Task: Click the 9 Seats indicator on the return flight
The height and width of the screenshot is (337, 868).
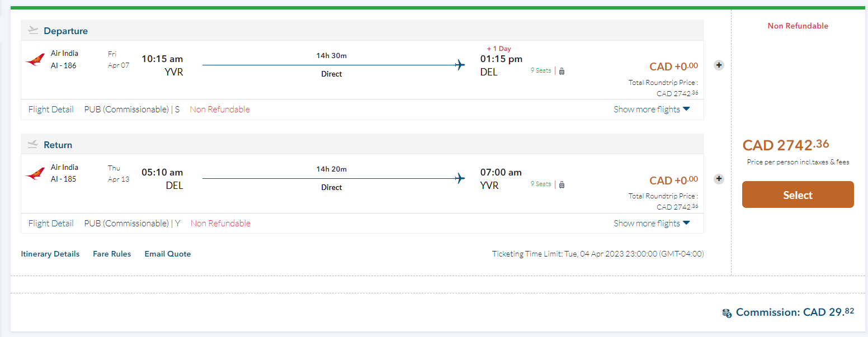Action: [x=541, y=184]
